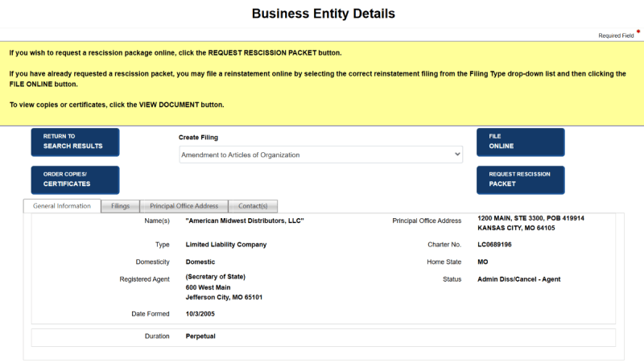Click the Create Filing label
The width and height of the screenshot is (644, 363).
click(x=198, y=138)
